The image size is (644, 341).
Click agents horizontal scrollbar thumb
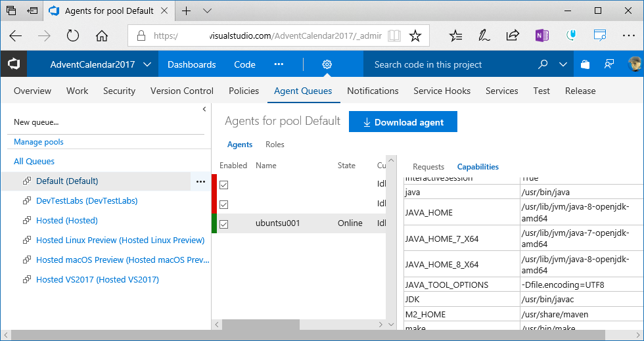pyautogui.click(x=261, y=325)
